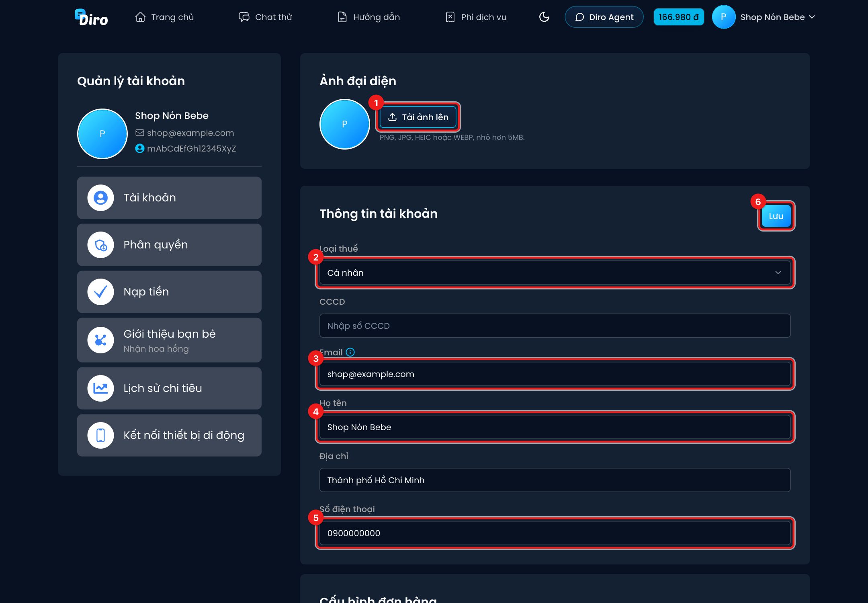The width and height of the screenshot is (868, 603).
Task: Open the Trang chủ home page
Action: click(164, 17)
